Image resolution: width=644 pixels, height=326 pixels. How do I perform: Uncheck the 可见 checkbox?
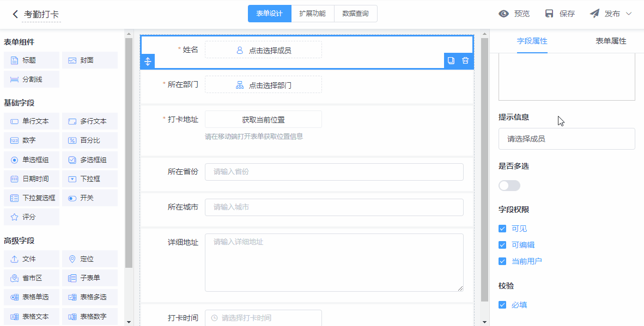coord(502,229)
